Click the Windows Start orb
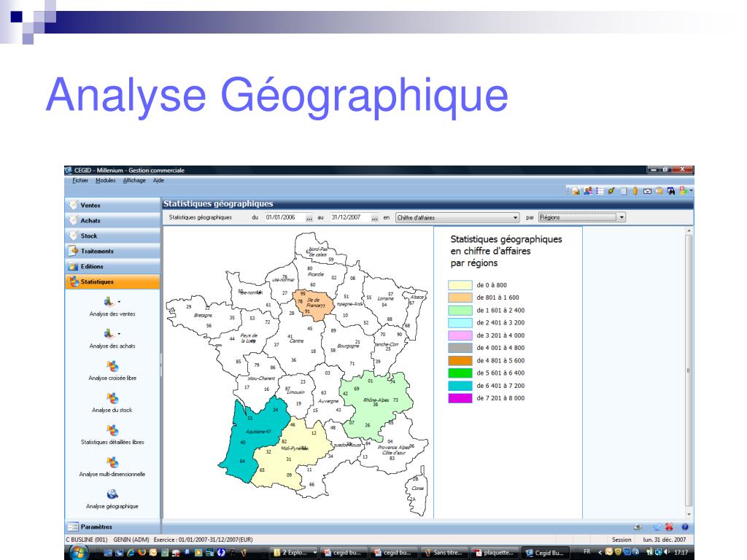Screen dimensions: 747x560 click(x=79, y=553)
